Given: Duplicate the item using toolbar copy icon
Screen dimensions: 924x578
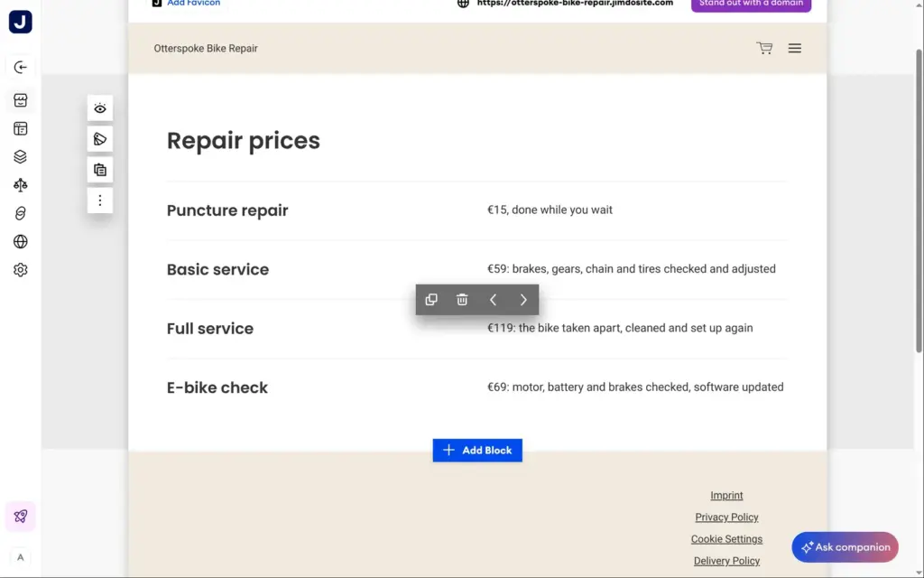Looking at the screenshot, I should pyautogui.click(x=431, y=300).
